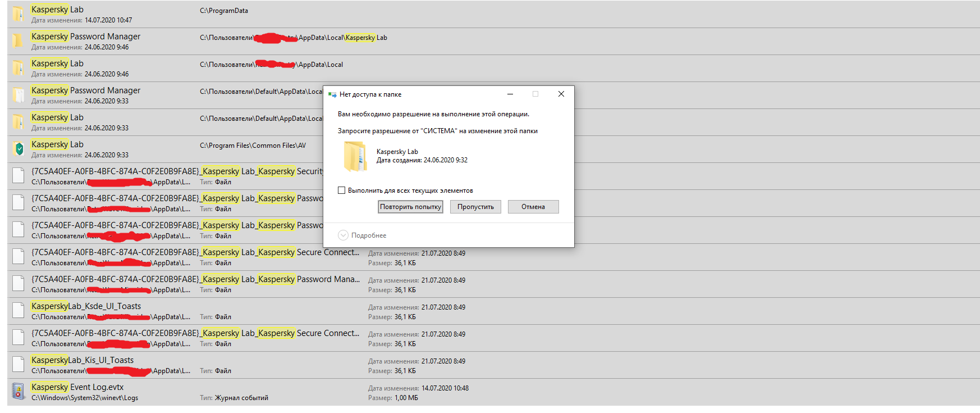Select Kaspersky Lab folder icon dated 24.06.2020 9:46
The image size is (980, 413).
(19, 68)
